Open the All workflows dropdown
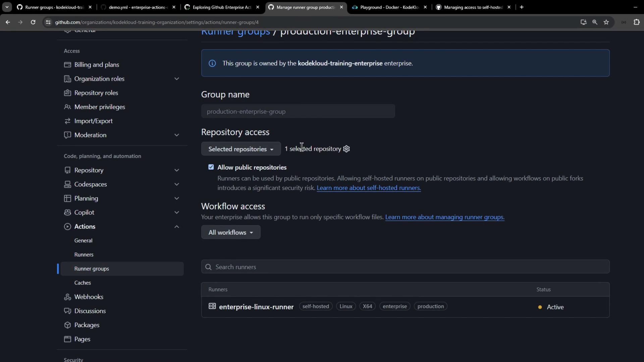The height and width of the screenshot is (362, 644). click(230, 232)
